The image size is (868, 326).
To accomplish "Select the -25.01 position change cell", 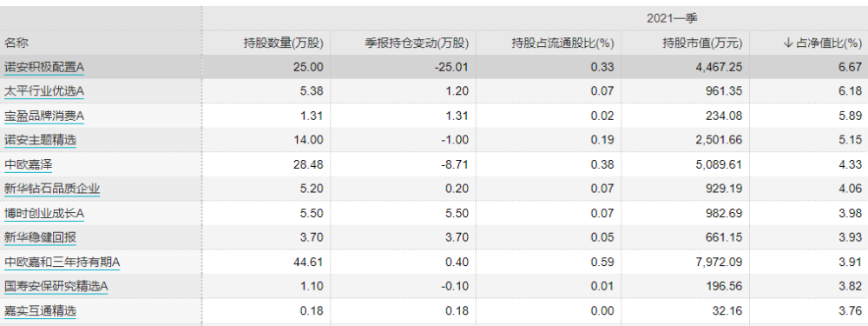I will pos(451,68).
